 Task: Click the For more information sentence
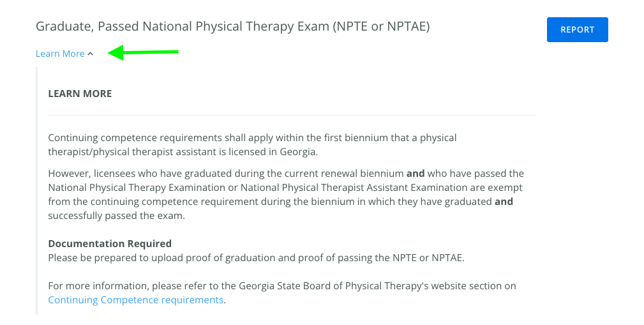(x=281, y=286)
